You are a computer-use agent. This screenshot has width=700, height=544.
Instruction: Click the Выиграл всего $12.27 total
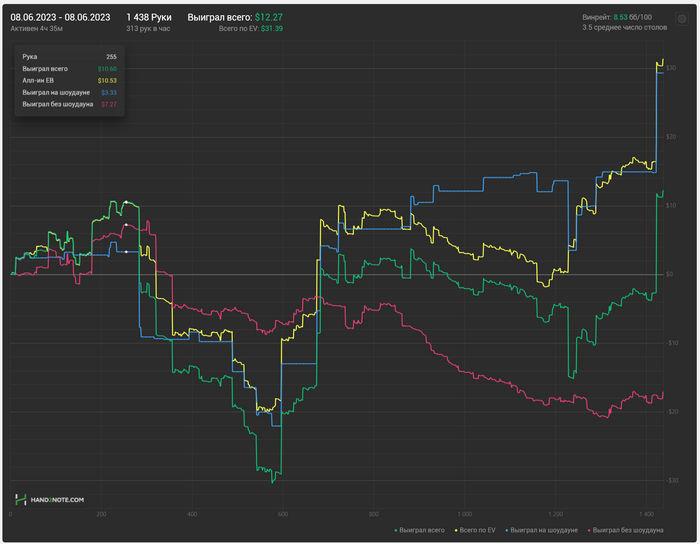[235, 17]
